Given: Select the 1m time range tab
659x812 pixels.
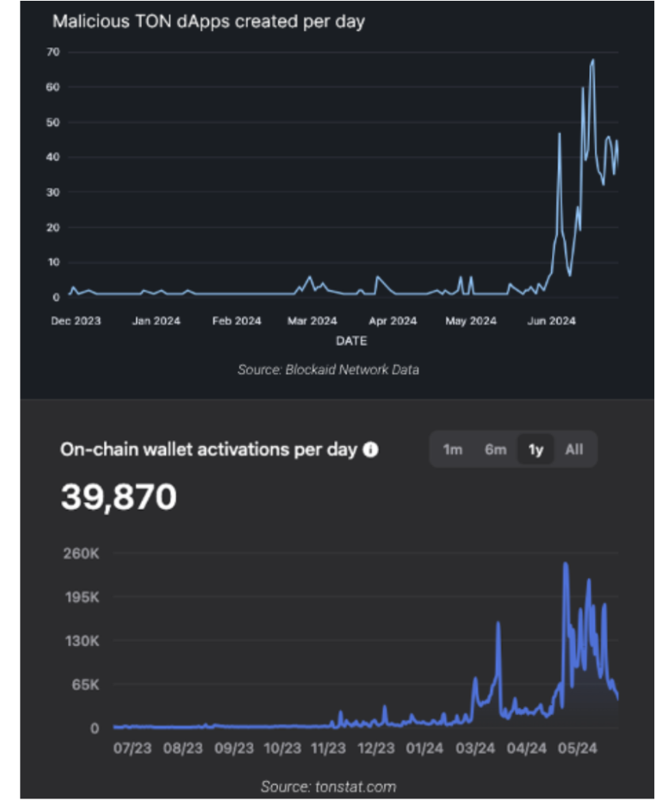Looking at the screenshot, I should [x=452, y=450].
